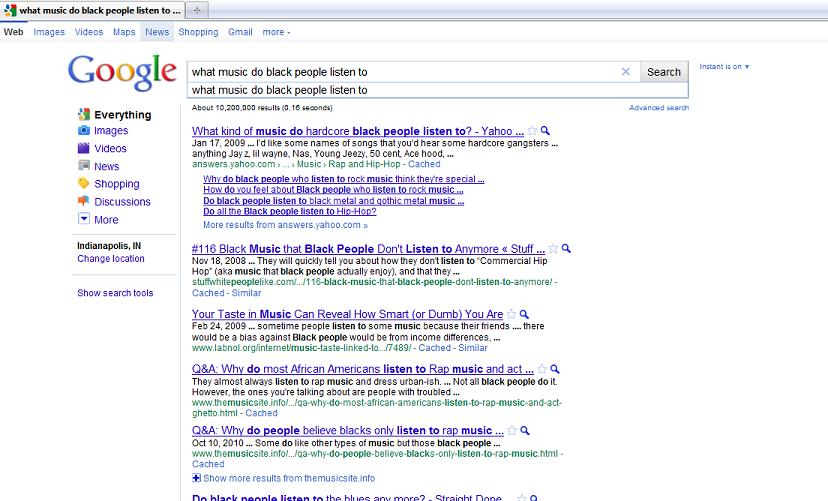Switch to Maps in top navigation bar
Image resolution: width=828 pixels, height=501 pixels.
[124, 32]
